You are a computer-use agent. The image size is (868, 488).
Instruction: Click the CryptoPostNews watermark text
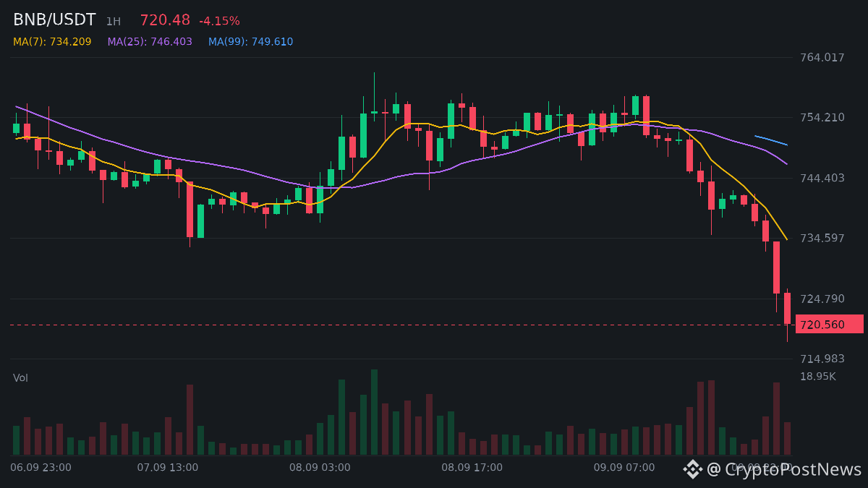[784, 470]
